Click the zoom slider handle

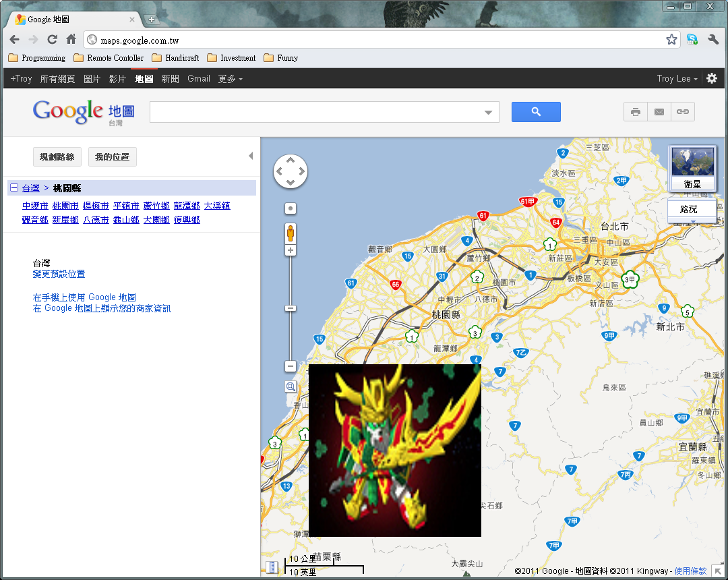(x=290, y=308)
